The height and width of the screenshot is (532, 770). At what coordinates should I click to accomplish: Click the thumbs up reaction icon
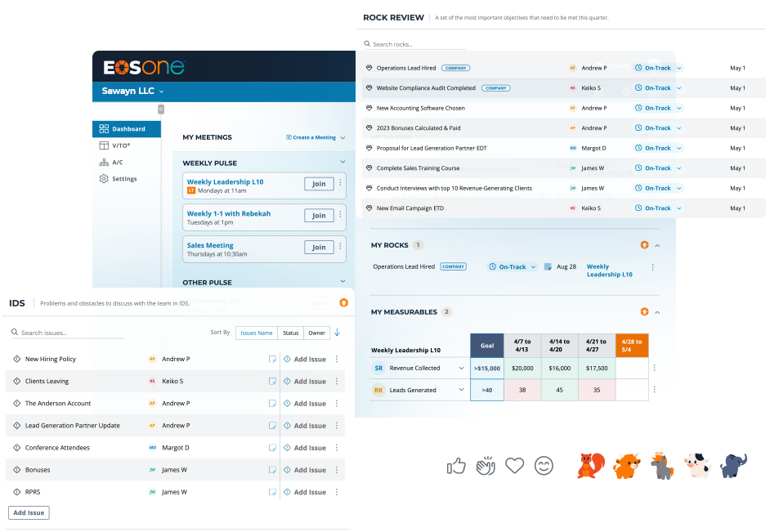[456, 466]
